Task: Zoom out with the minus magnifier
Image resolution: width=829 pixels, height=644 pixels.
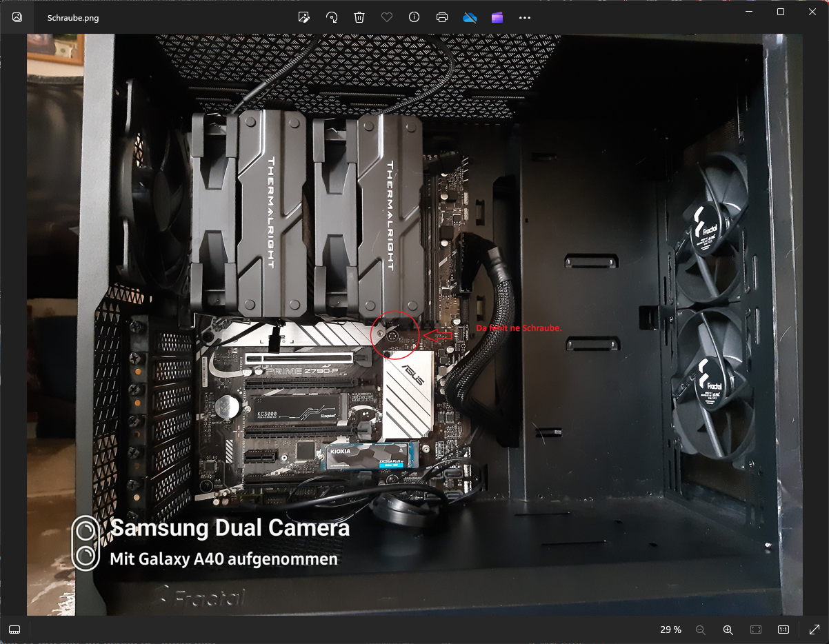Action: [701, 630]
